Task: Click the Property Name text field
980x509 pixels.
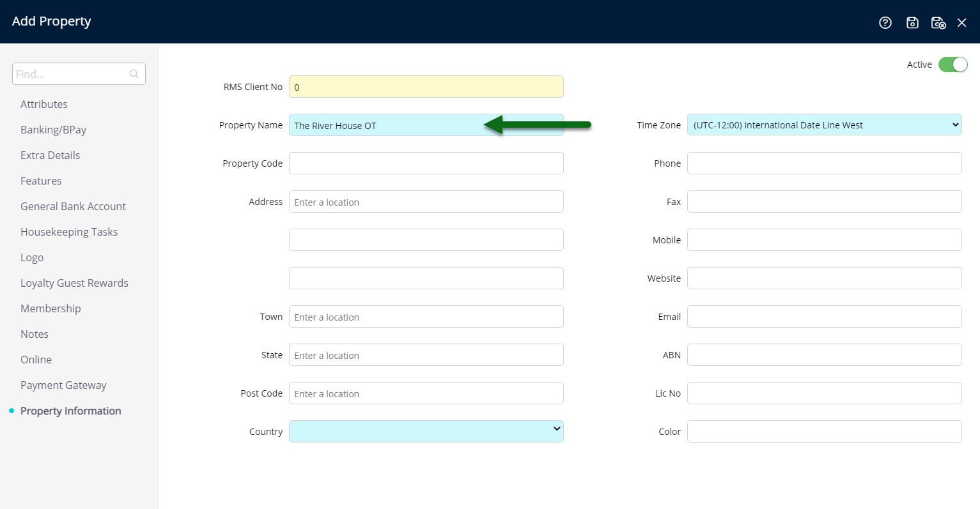Action: click(x=426, y=125)
